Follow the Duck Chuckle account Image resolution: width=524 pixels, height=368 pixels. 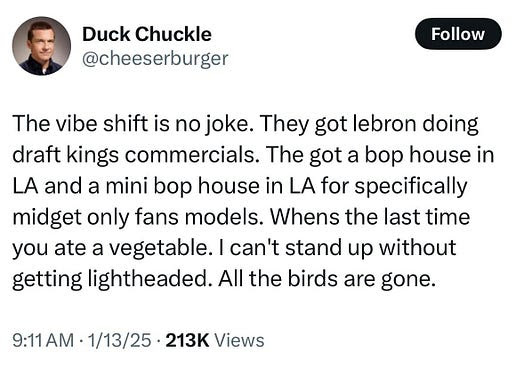point(458,34)
